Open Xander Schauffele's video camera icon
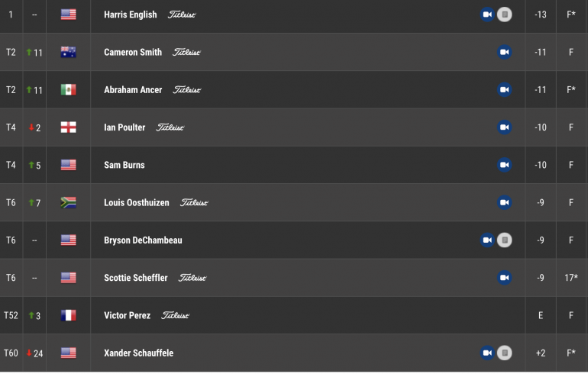This screenshot has height=374, width=588. 487,353
